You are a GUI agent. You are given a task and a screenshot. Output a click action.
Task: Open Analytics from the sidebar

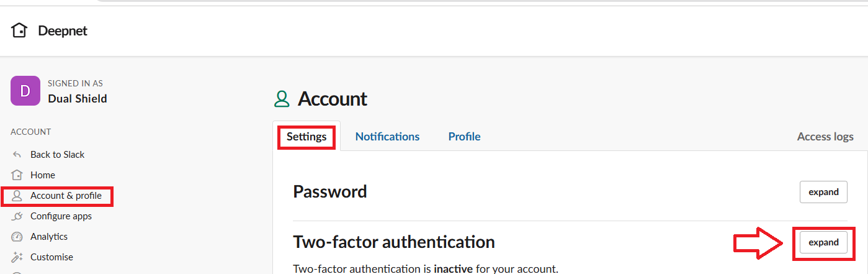[x=49, y=237]
